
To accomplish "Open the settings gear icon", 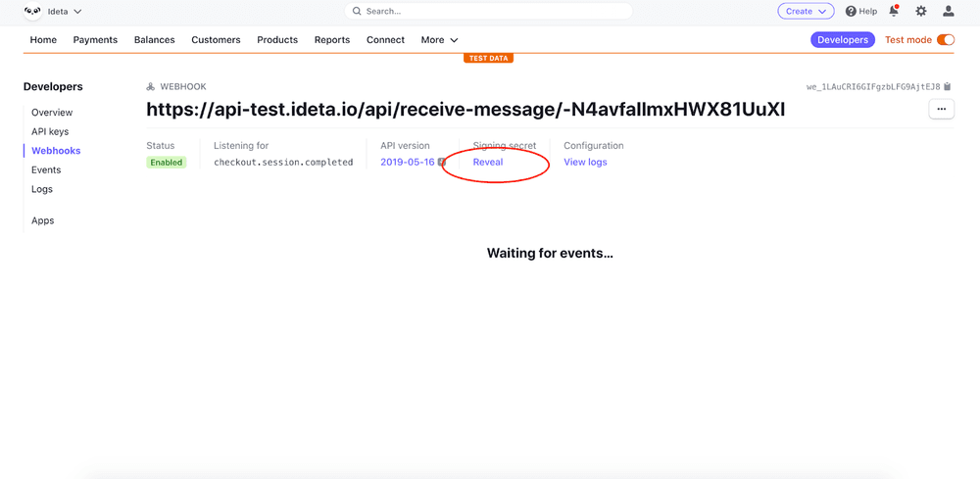I will (921, 11).
